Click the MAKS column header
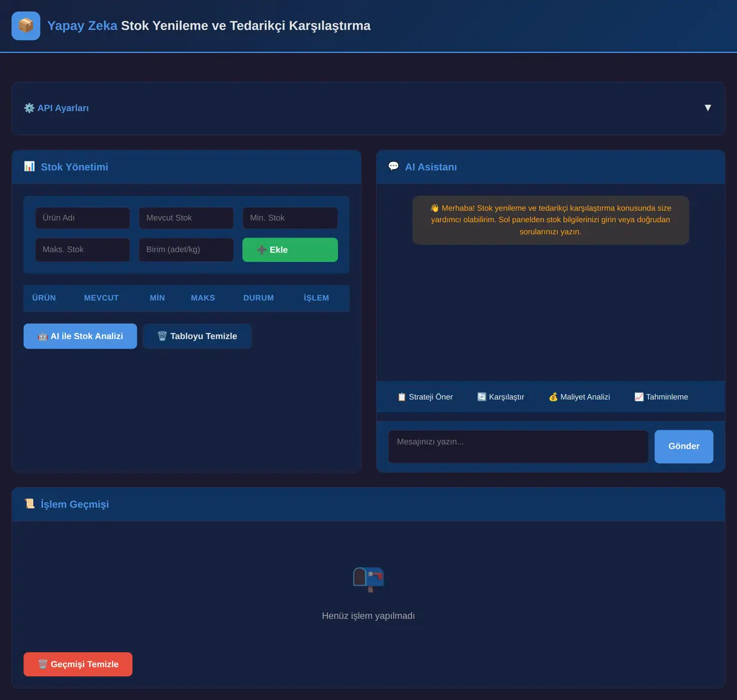 [203, 298]
